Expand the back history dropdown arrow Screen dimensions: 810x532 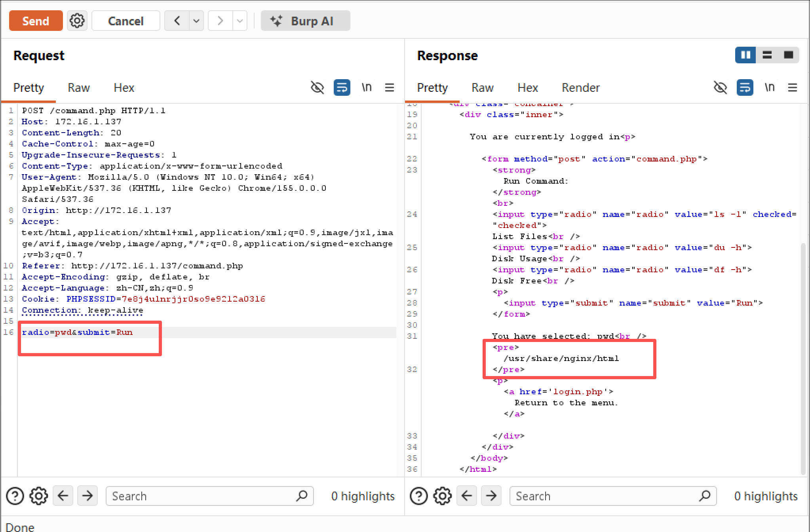pyautogui.click(x=196, y=21)
